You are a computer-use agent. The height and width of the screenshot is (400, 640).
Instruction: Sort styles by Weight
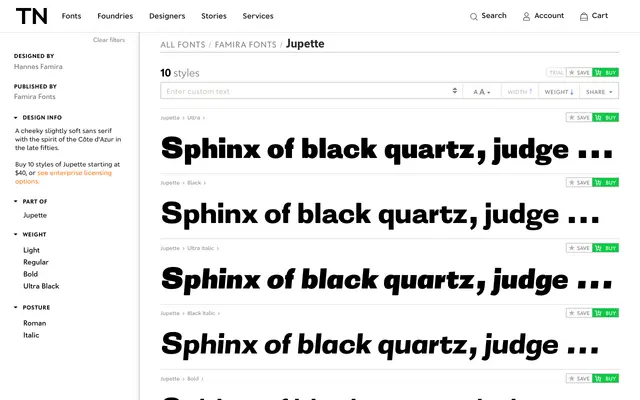click(x=559, y=92)
